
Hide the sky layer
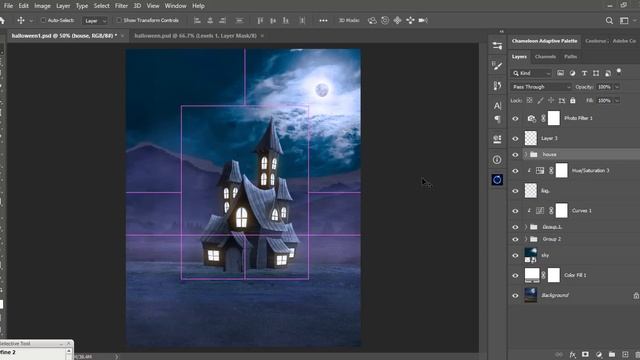tap(515, 256)
